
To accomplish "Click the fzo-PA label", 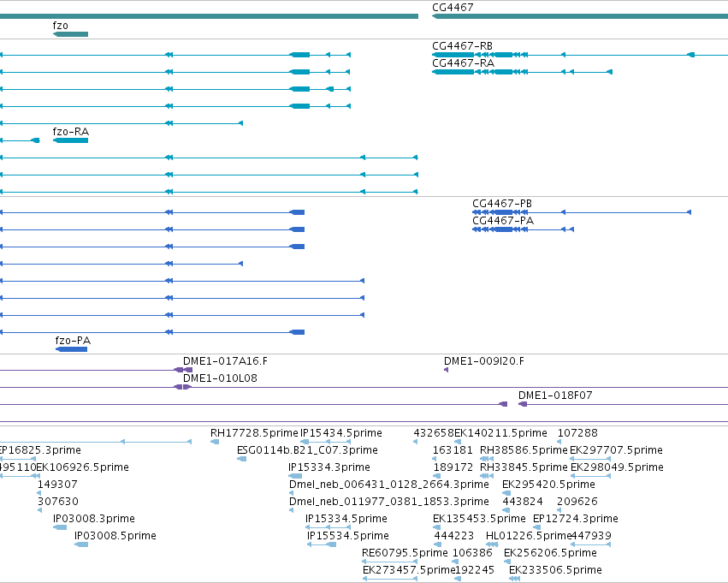I will pos(73,341).
